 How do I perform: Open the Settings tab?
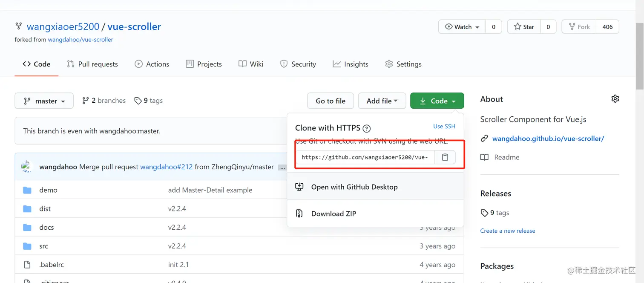pos(403,64)
